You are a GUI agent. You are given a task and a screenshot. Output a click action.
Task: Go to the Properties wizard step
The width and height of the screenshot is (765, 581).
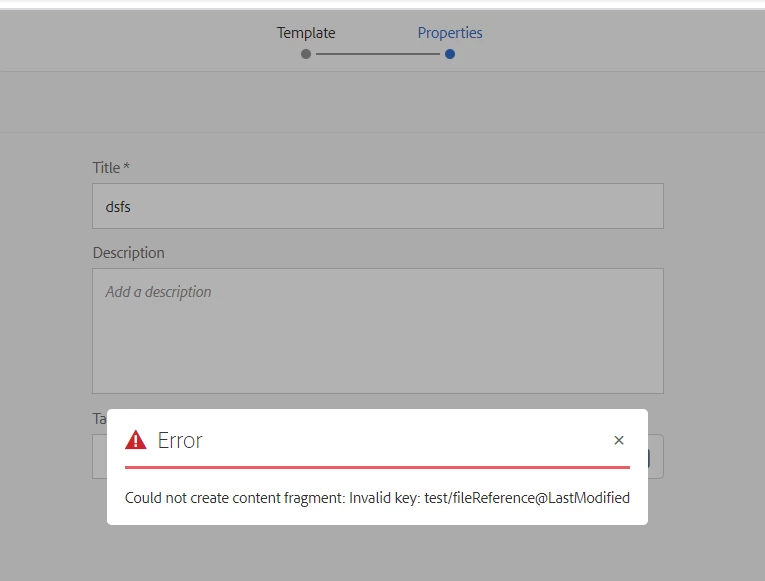pos(450,33)
